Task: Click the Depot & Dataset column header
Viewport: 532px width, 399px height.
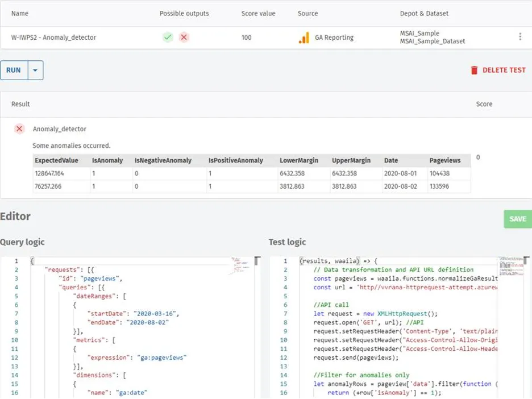Action: click(424, 14)
